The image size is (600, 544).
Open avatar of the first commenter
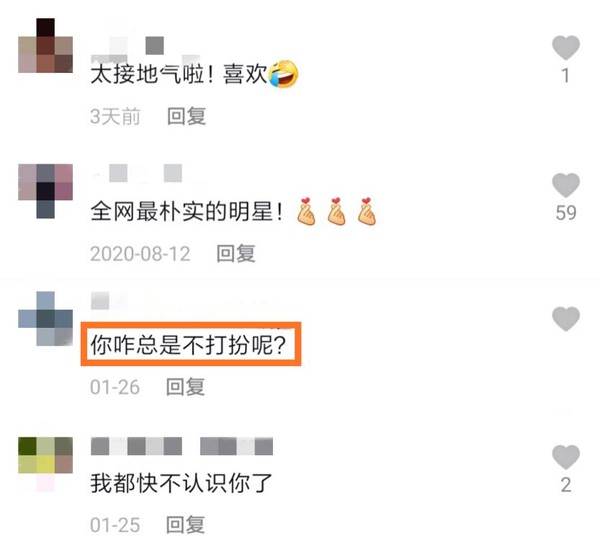pos(46,46)
